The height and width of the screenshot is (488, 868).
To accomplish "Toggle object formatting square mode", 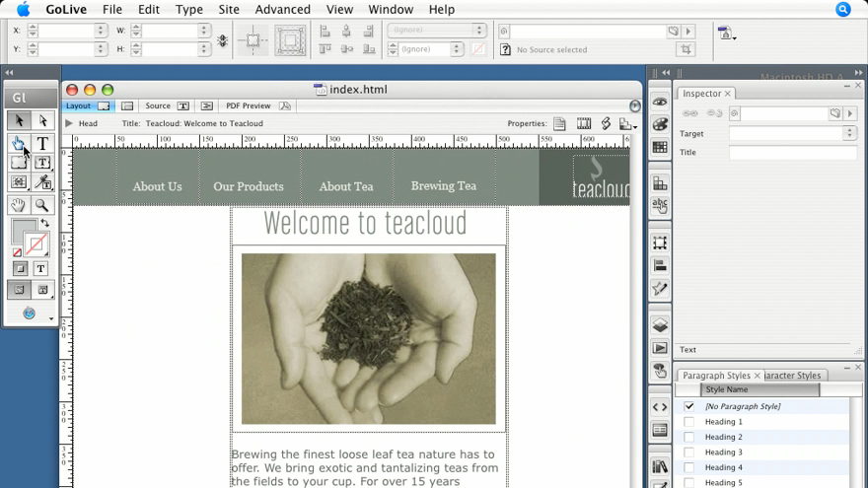I will pyautogui.click(x=20, y=269).
